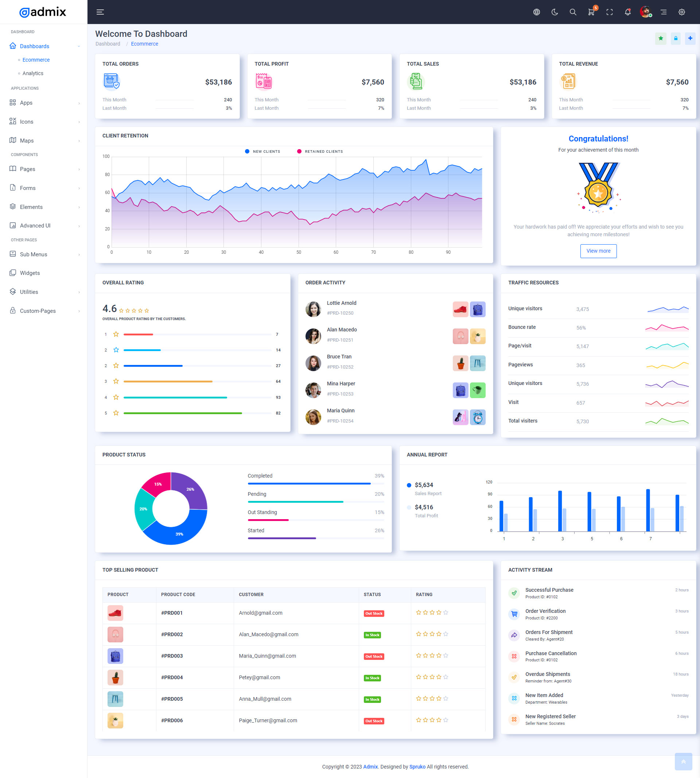
Task: Enter fullscreen mode icon
Action: point(609,12)
